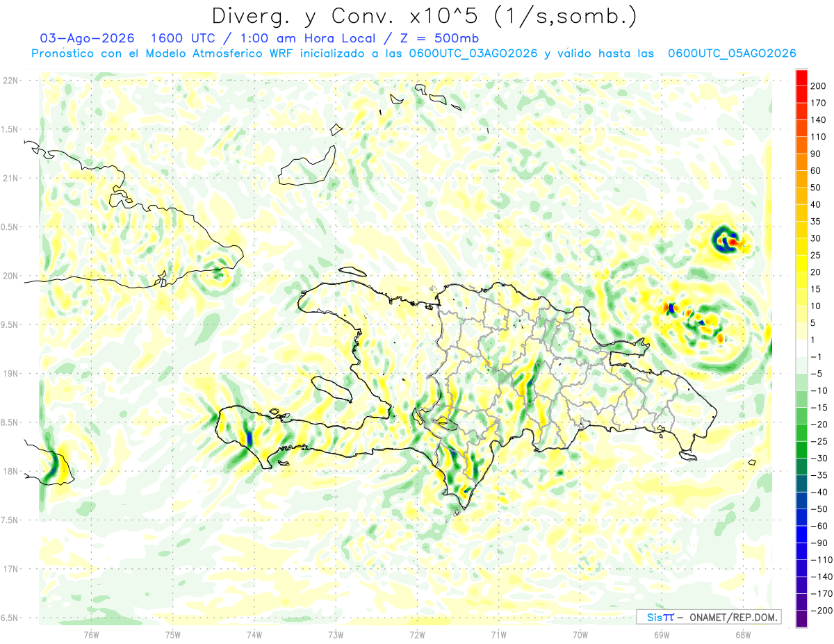Image resolution: width=834 pixels, height=644 pixels.
Task: Click the positive '200' colorbar label
Action: click(818, 86)
